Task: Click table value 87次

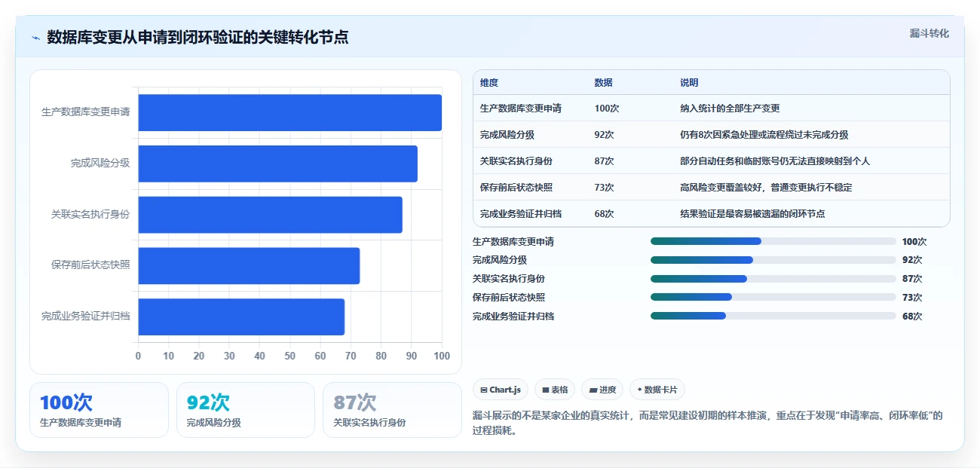Action: coord(604,161)
